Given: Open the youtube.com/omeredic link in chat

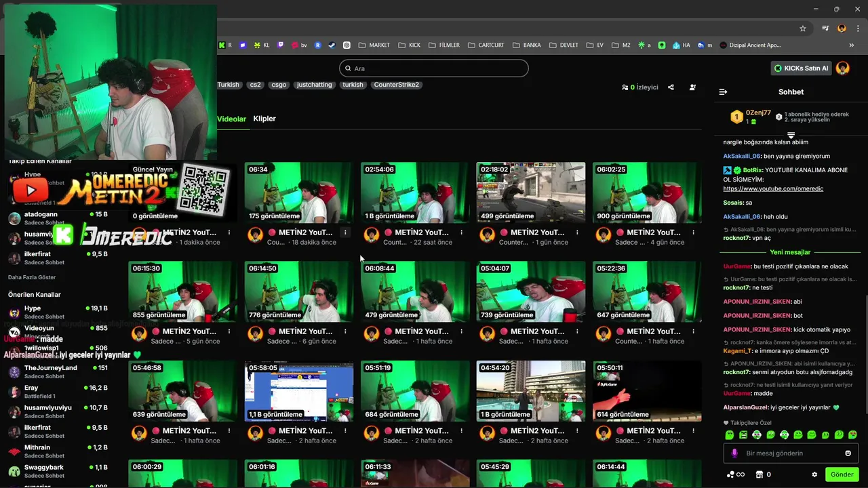Looking at the screenshot, I should tap(773, 188).
